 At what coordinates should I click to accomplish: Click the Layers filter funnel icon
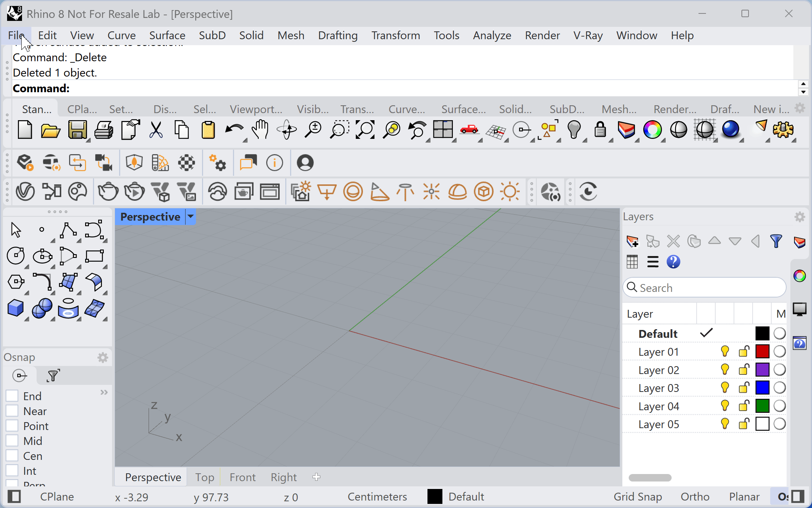[x=776, y=241]
